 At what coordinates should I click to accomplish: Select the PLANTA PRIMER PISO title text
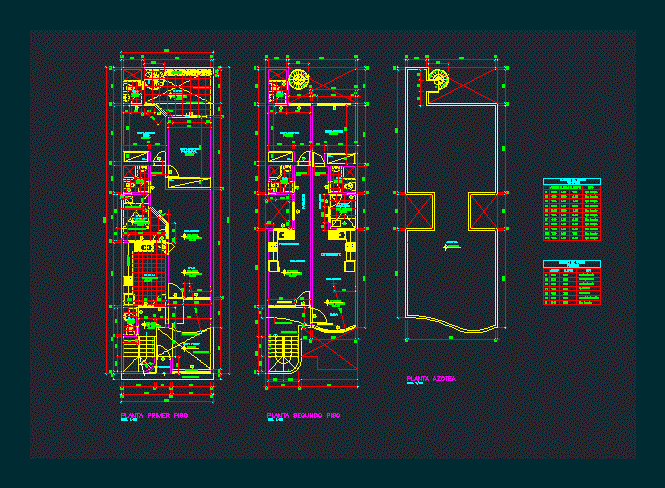point(155,413)
